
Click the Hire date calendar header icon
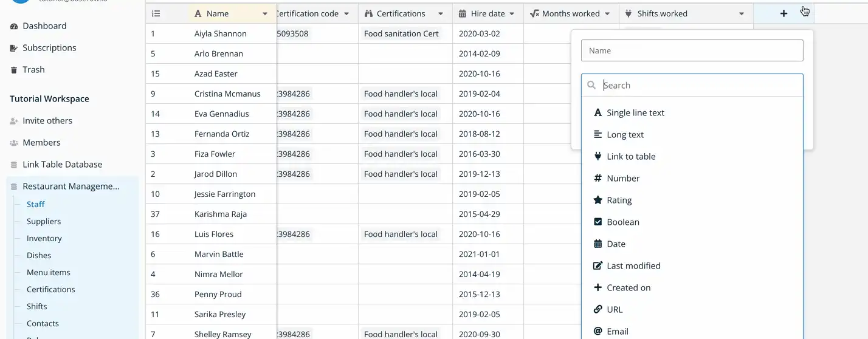463,13
